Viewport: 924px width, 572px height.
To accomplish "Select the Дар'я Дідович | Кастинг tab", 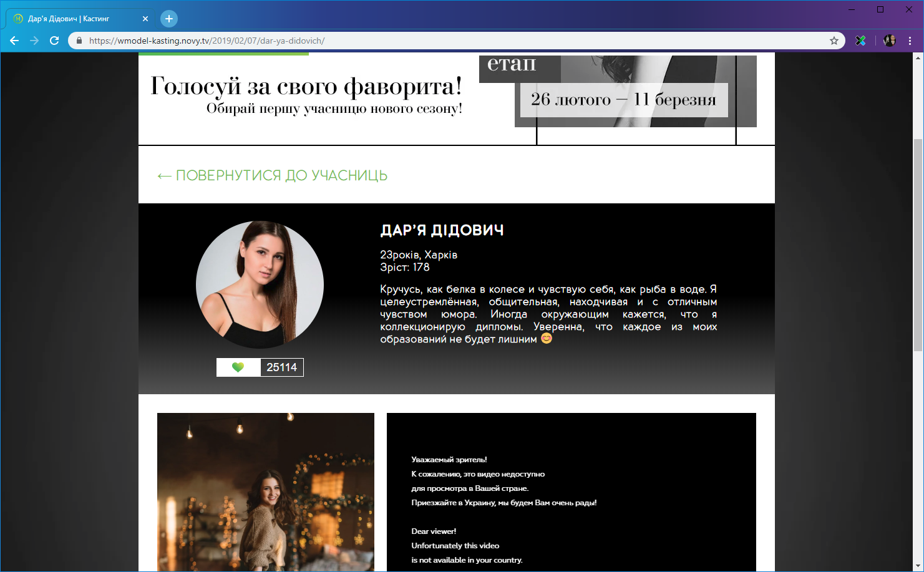I will pyautogui.click(x=80, y=19).
